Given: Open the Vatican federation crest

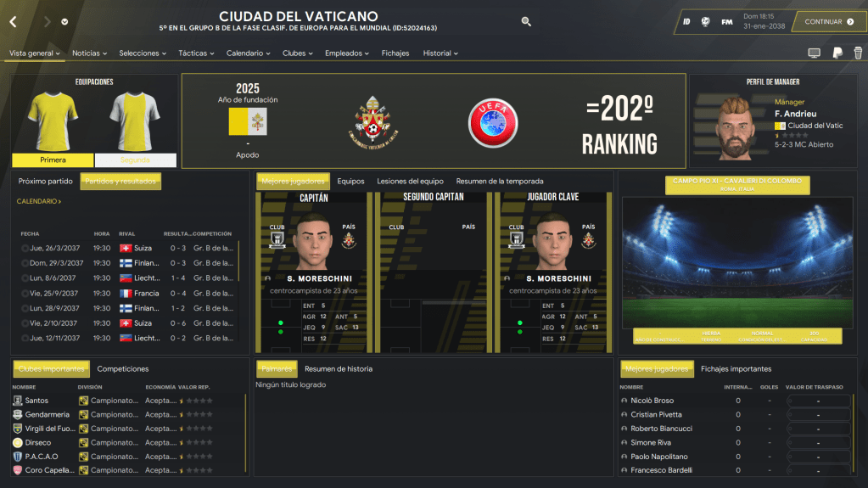Looking at the screenshot, I should point(372,122).
